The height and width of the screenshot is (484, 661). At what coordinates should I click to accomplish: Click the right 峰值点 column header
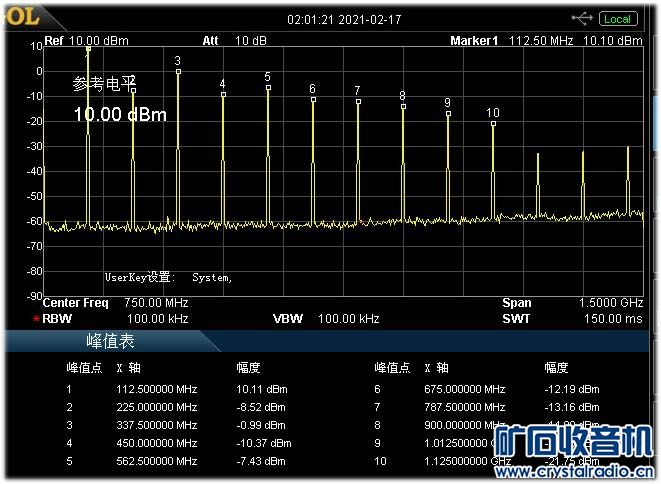coord(392,368)
